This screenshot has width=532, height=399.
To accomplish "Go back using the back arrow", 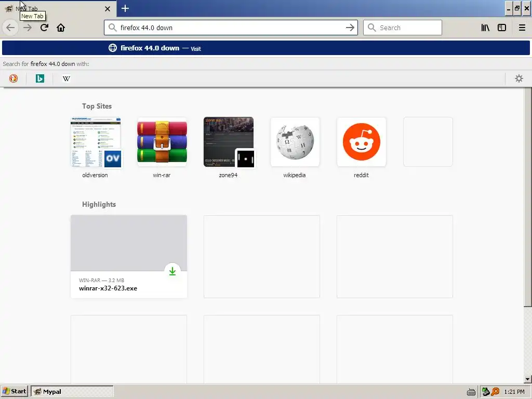I will pos(10,28).
